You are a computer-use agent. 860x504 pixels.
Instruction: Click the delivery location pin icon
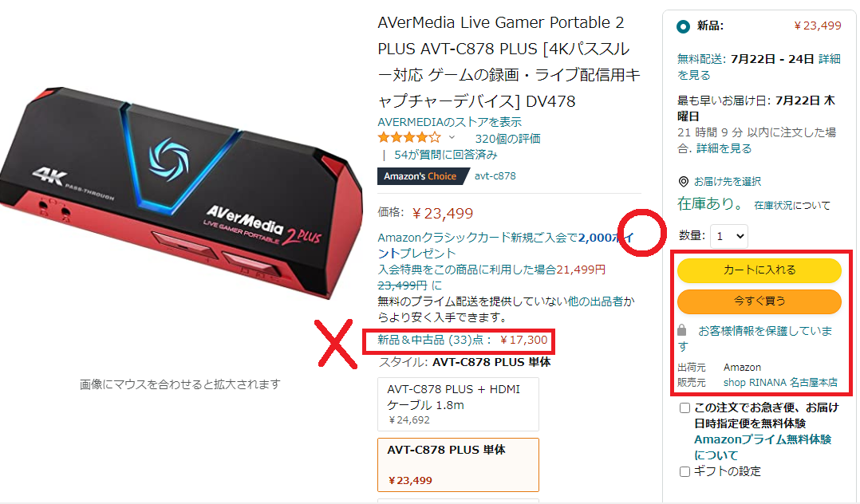tap(684, 182)
